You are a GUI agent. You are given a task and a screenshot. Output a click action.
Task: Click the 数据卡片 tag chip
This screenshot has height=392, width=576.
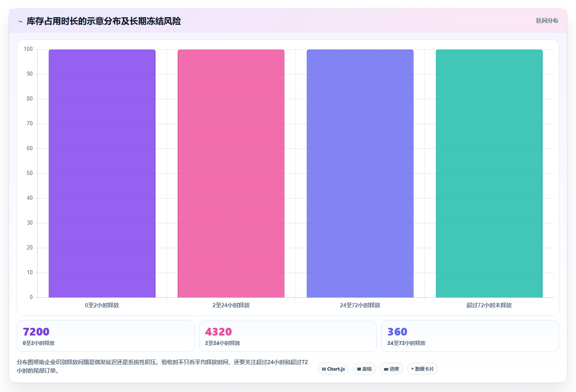(422, 369)
